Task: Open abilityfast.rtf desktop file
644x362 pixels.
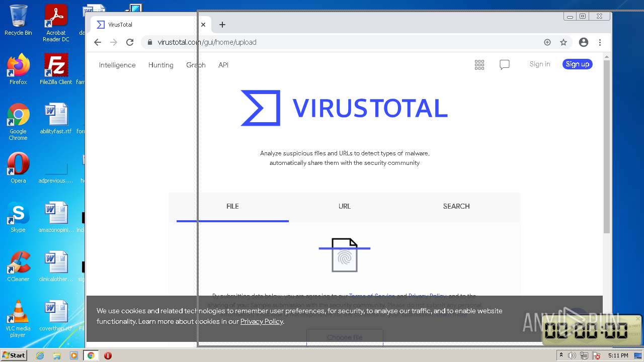Action: tap(56, 119)
